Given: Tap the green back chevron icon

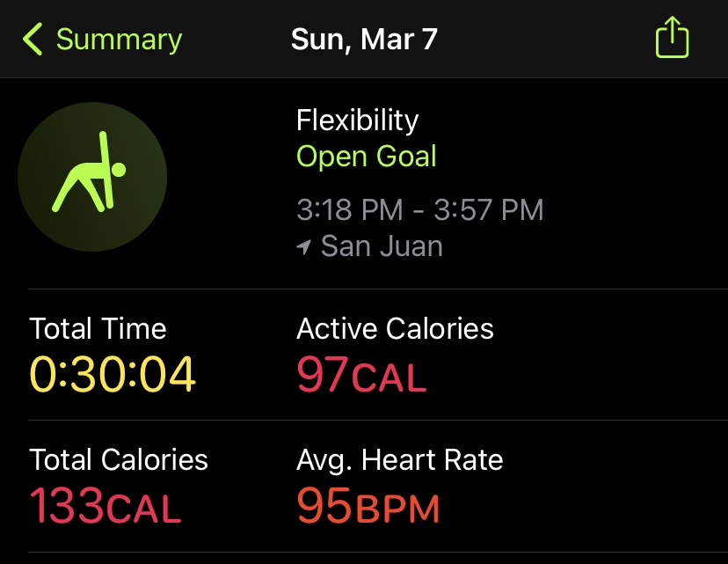Looking at the screenshot, I should (x=33, y=40).
